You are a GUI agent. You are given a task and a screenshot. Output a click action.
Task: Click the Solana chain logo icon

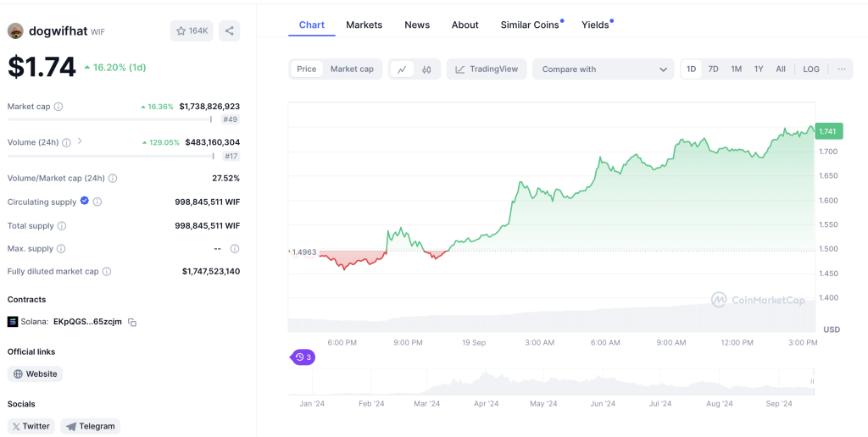coord(13,321)
